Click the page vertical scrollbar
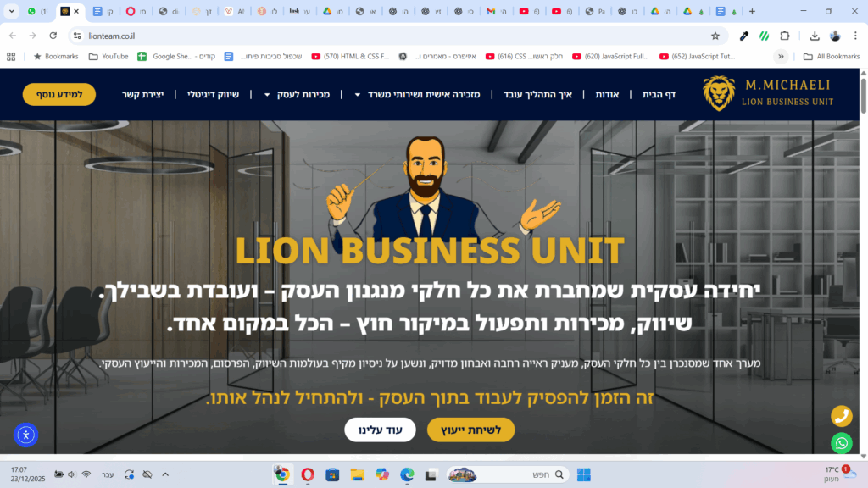This screenshot has width=868, height=488. 863,263
